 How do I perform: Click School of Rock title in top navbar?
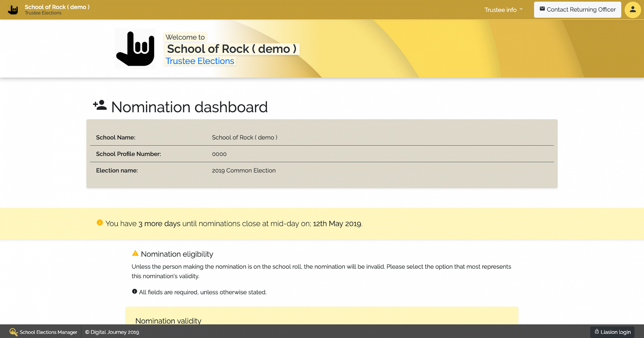coord(57,7)
